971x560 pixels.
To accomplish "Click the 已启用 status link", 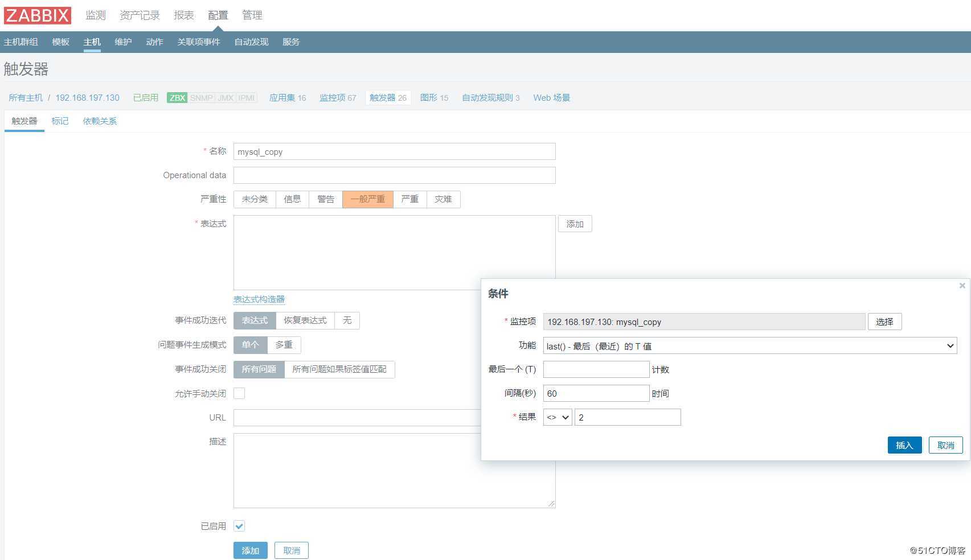I will pos(146,98).
